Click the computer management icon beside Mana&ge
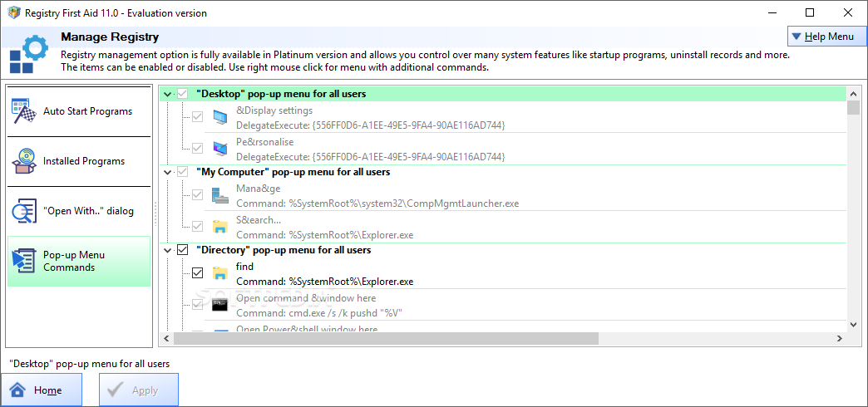Image resolution: width=868 pixels, height=407 pixels. point(219,196)
